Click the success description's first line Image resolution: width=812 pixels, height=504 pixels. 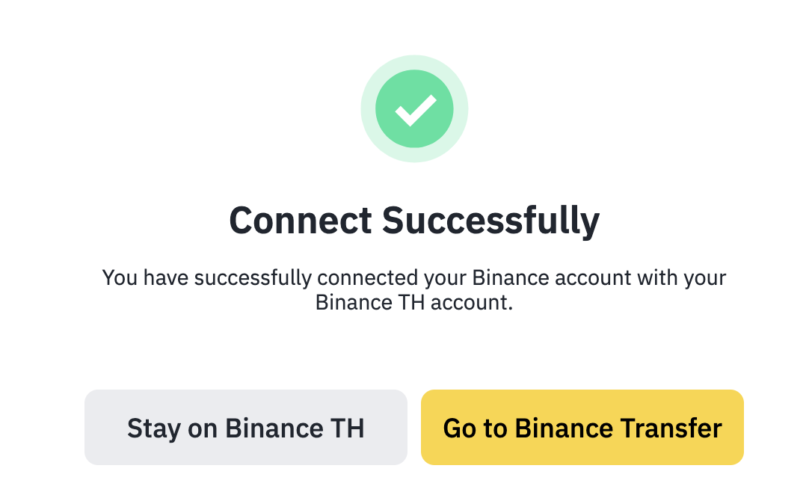point(414,278)
